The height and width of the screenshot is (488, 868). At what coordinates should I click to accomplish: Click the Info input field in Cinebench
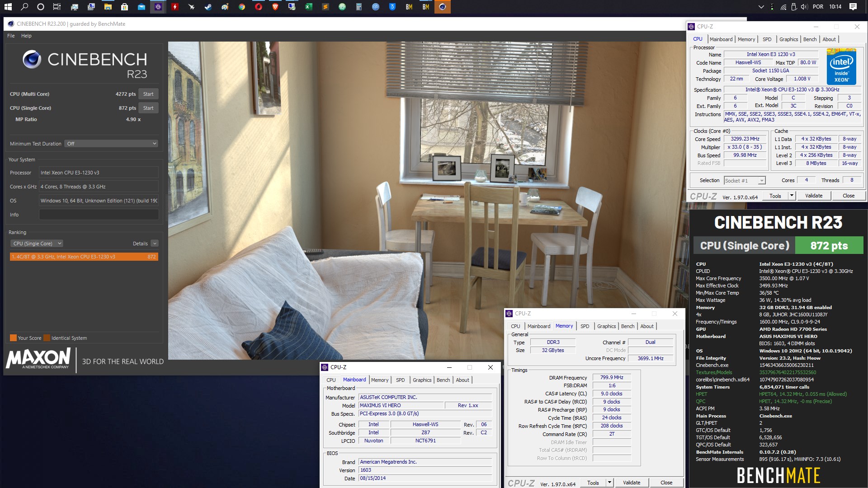pos(99,215)
